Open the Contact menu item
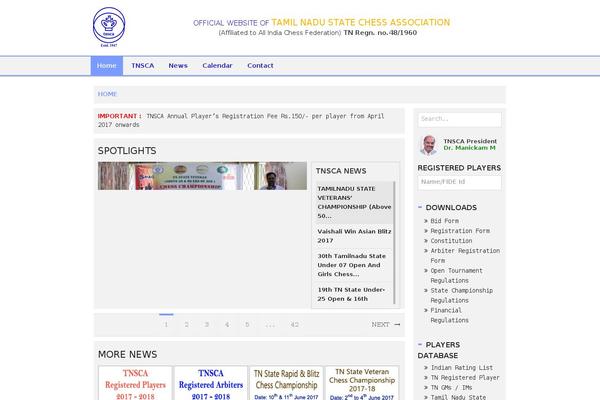The height and width of the screenshot is (400, 600). 260,66
